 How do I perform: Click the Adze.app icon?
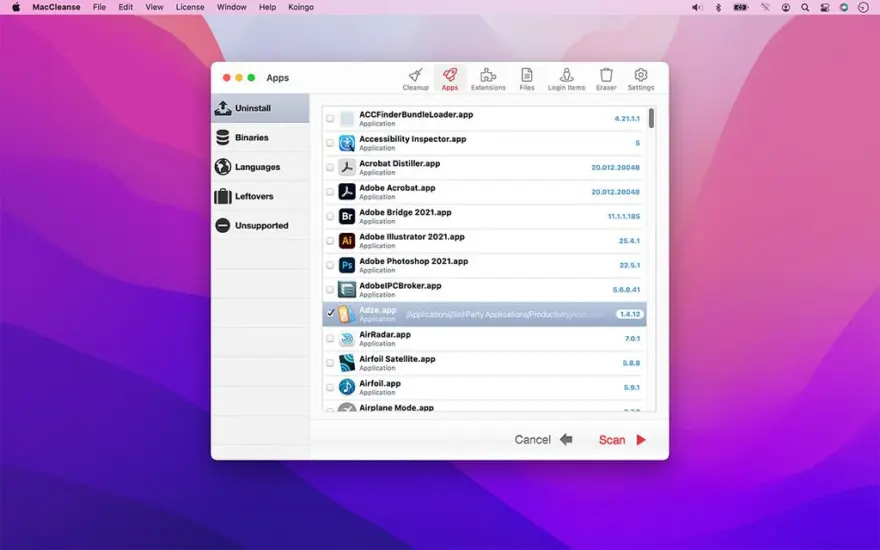pyautogui.click(x=347, y=314)
